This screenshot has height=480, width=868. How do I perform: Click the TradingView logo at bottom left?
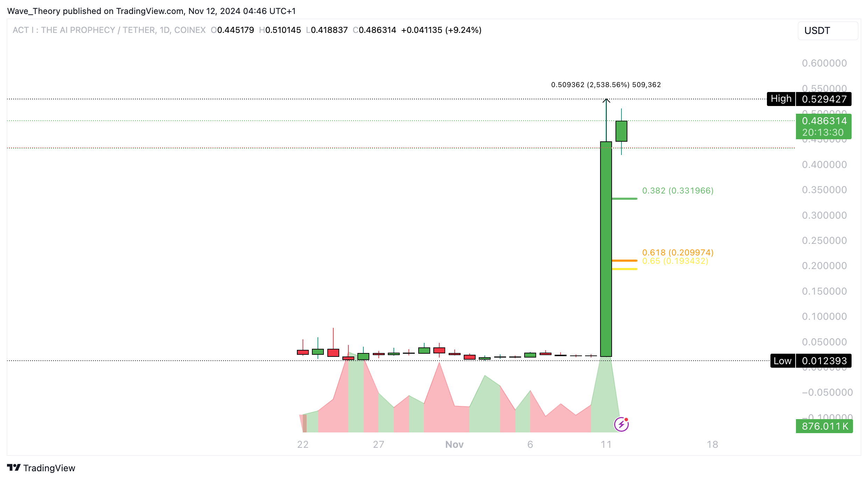point(41,468)
